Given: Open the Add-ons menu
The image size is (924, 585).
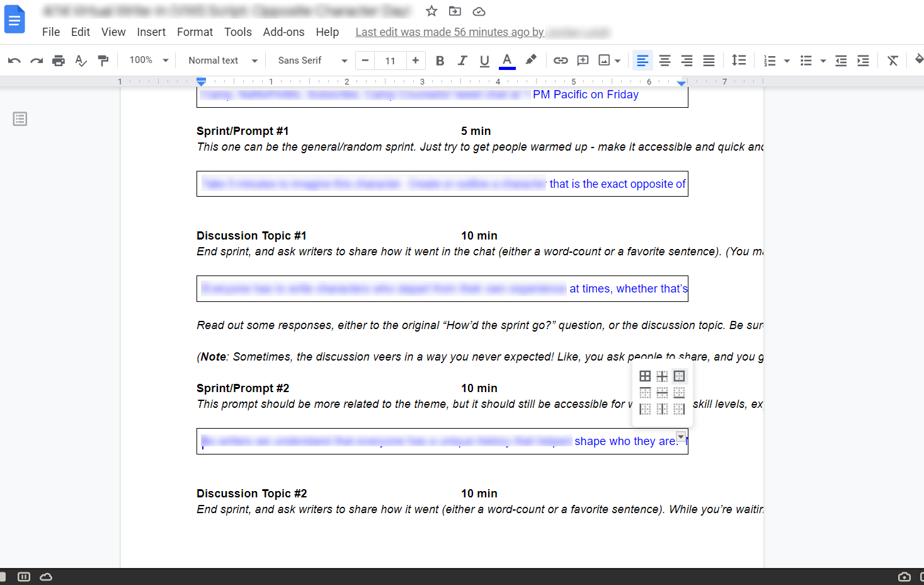Looking at the screenshot, I should 283,32.
